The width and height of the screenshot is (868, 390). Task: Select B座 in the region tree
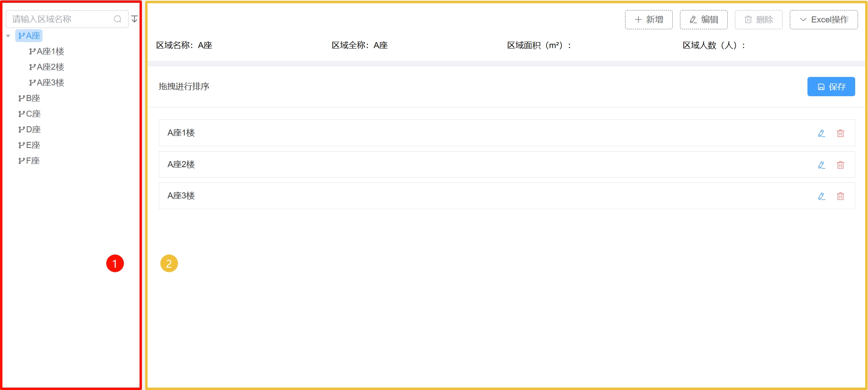[29, 98]
